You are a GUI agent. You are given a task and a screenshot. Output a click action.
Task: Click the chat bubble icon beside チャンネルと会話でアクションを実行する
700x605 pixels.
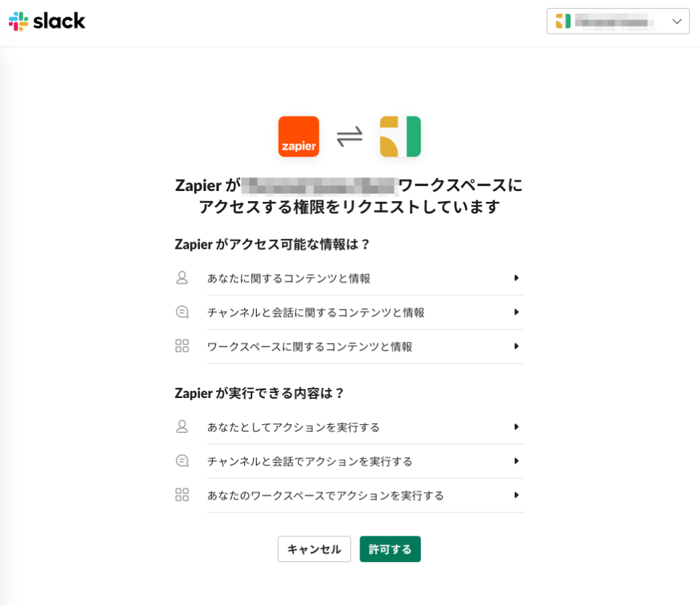tap(182, 461)
